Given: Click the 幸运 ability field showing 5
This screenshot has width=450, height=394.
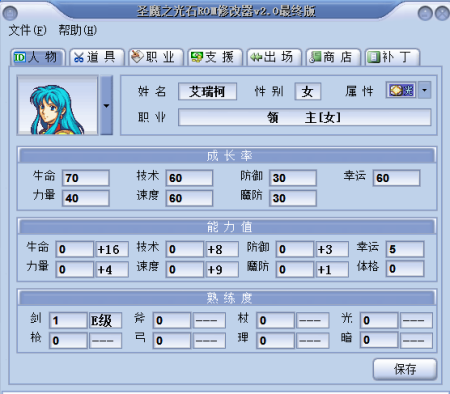Looking at the screenshot, I should pos(405,249).
